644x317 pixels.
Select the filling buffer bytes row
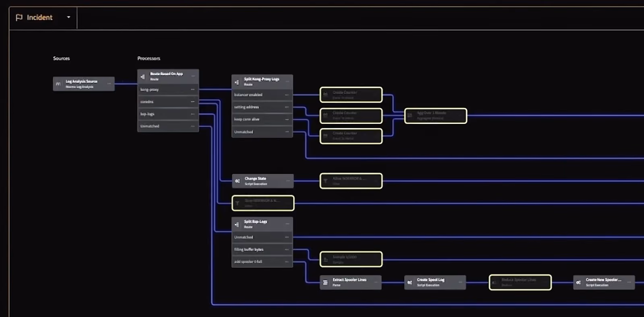click(262, 249)
